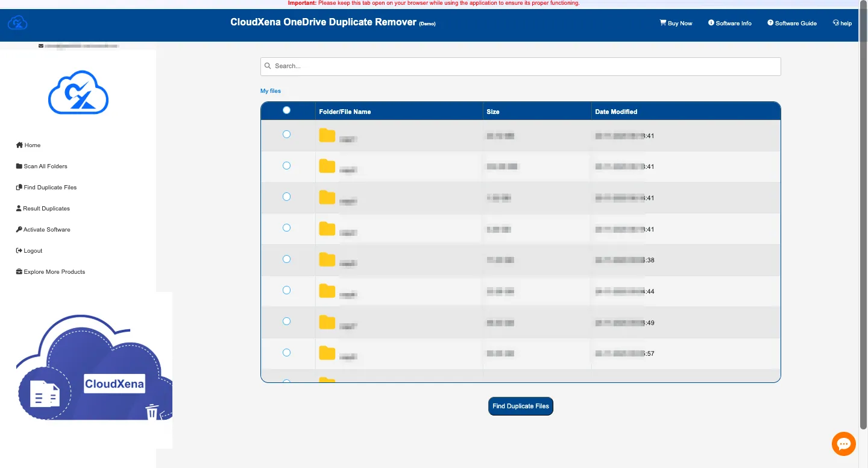Select the third folder row radio button
The height and width of the screenshot is (468, 868).
coord(286,197)
